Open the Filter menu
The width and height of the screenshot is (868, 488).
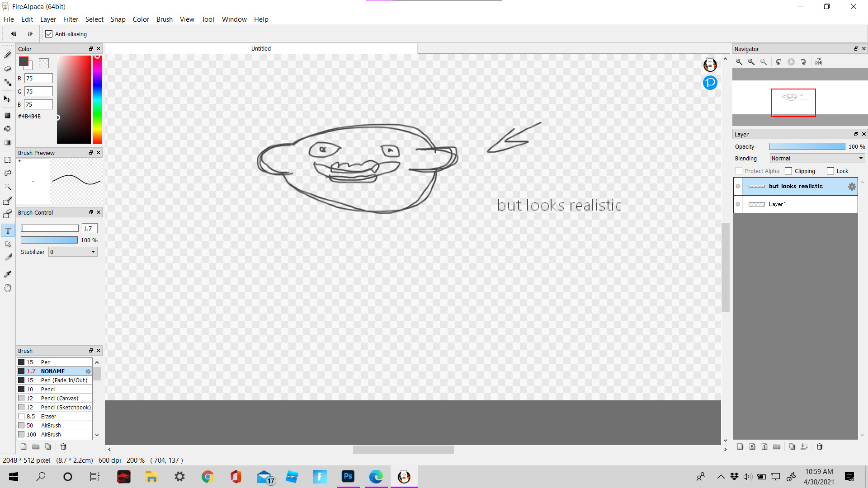point(71,19)
